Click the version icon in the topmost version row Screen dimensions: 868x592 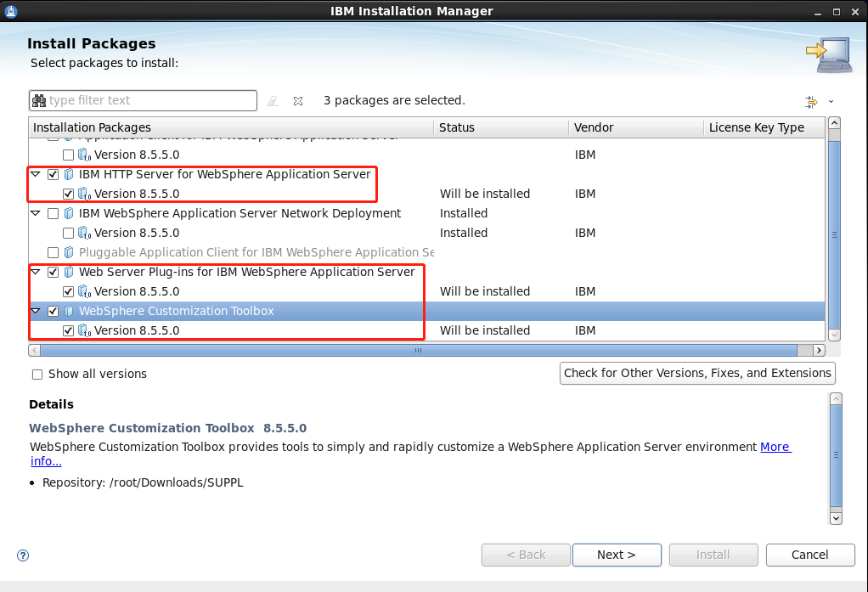click(x=84, y=155)
